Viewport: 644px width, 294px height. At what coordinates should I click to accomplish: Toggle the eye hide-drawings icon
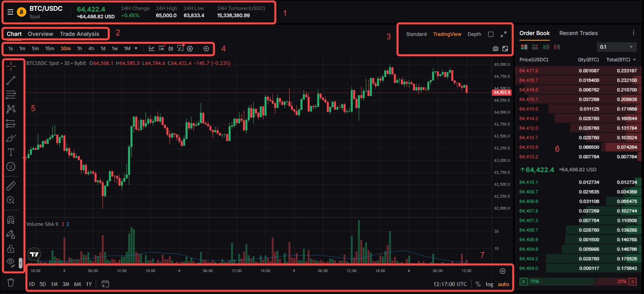tap(11, 262)
